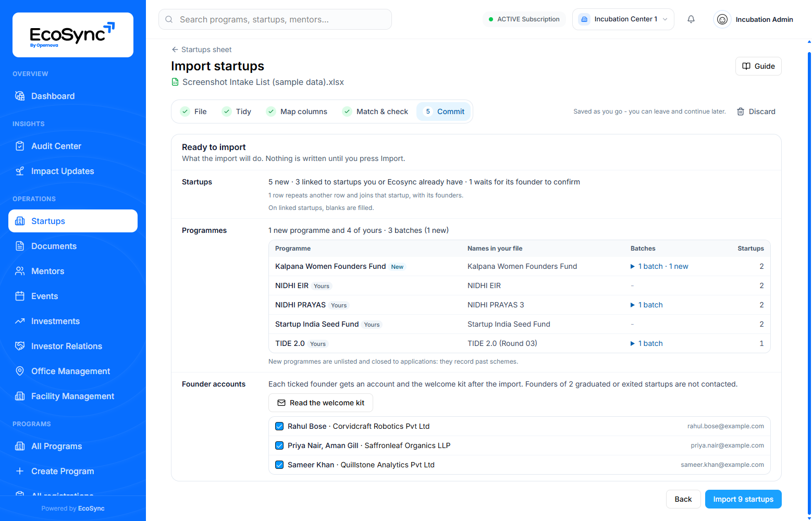Click the 'New' tag beside Kalpana fund

pyautogui.click(x=397, y=267)
